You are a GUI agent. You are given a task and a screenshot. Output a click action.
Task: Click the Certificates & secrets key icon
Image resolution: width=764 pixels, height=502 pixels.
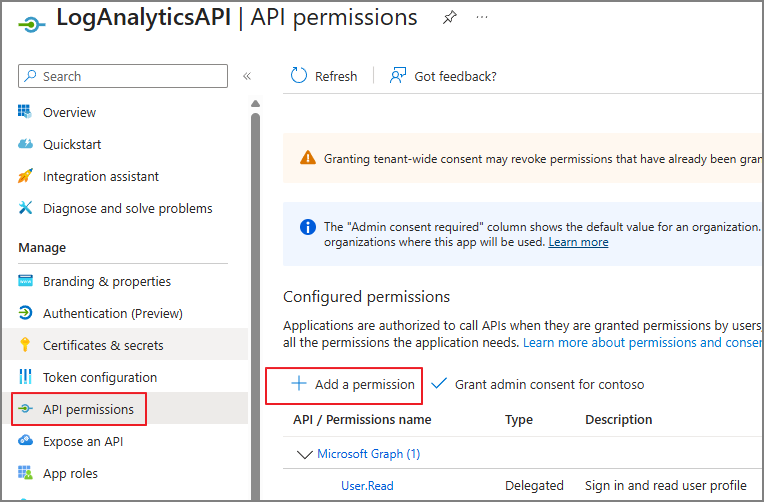25,345
